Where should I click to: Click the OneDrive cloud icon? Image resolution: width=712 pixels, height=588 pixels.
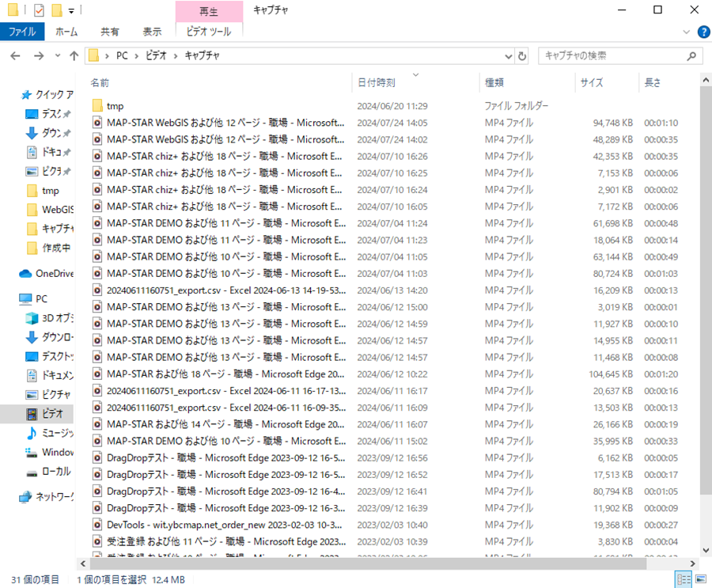[x=25, y=274]
